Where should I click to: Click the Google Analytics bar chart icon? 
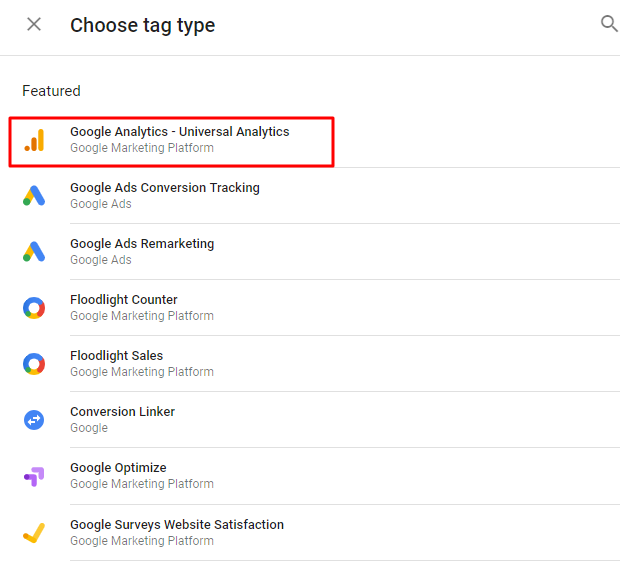tap(35, 140)
